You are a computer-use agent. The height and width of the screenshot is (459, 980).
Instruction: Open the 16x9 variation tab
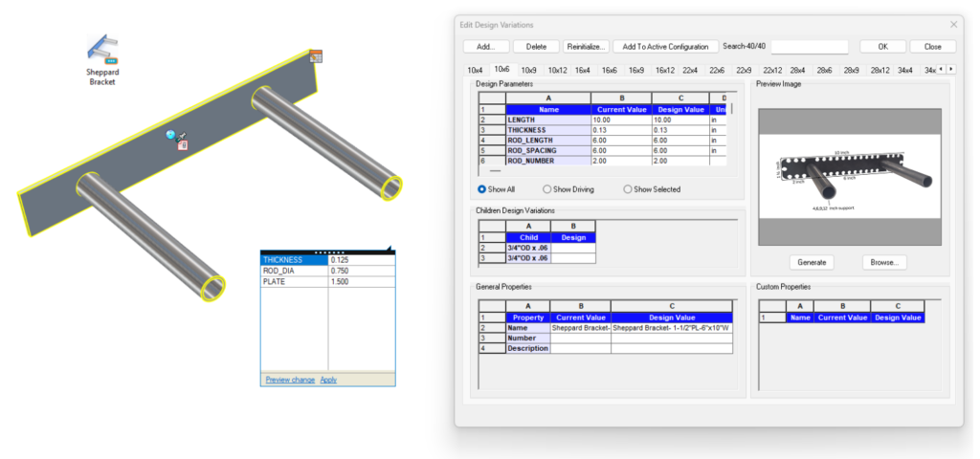(636, 71)
